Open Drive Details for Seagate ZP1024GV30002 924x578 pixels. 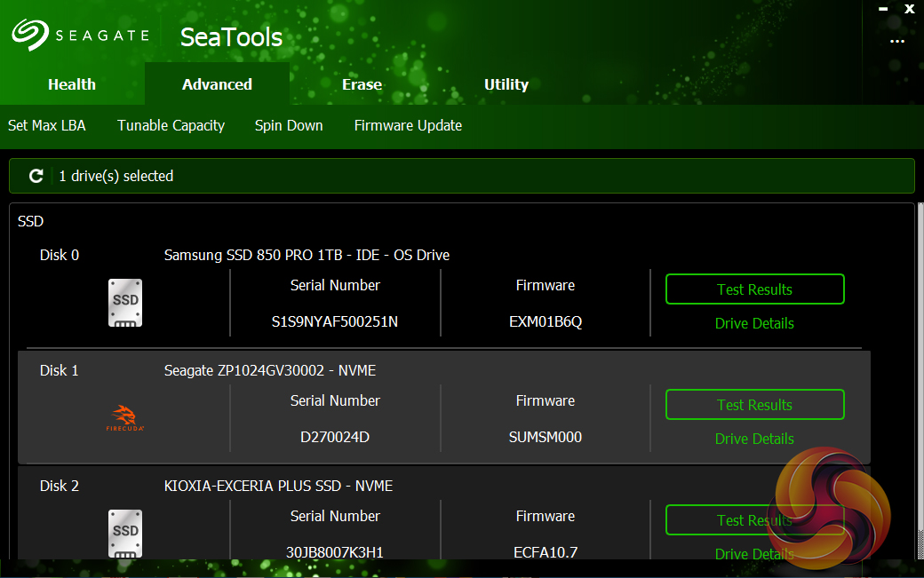tap(754, 439)
